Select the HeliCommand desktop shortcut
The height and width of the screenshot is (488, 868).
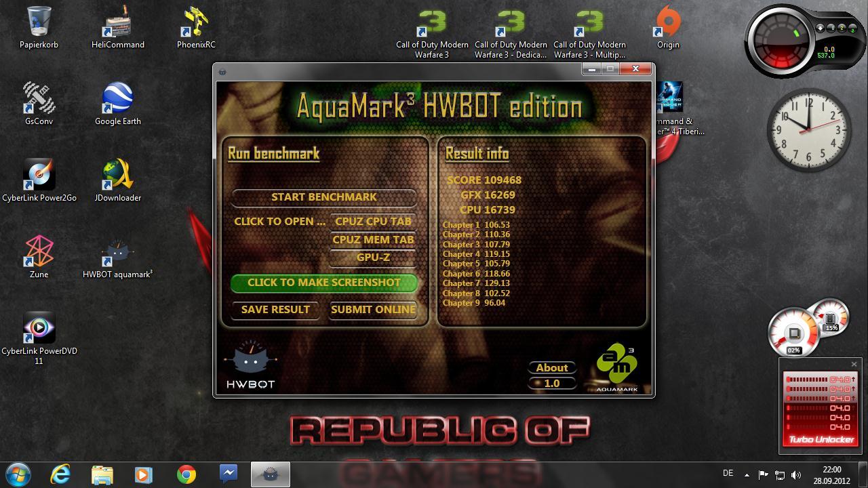[x=118, y=27]
